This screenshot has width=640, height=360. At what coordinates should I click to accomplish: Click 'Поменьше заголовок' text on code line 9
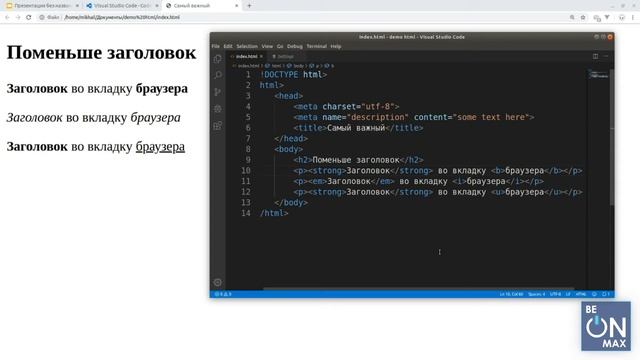pyautogui.click(x=356, y=160)
